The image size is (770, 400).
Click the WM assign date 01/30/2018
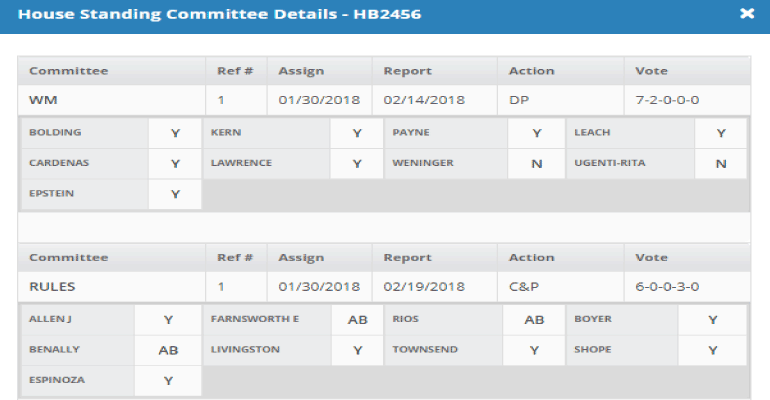click(316, 100)
